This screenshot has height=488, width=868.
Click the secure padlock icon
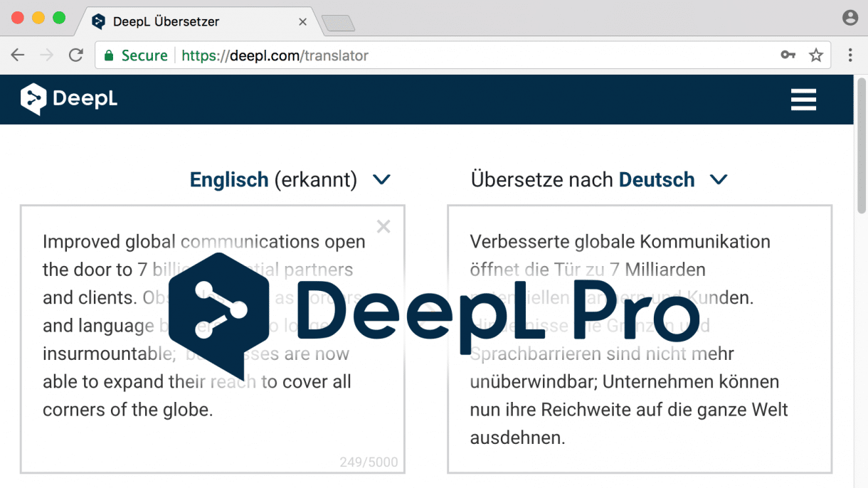click(x=108, y=55)
